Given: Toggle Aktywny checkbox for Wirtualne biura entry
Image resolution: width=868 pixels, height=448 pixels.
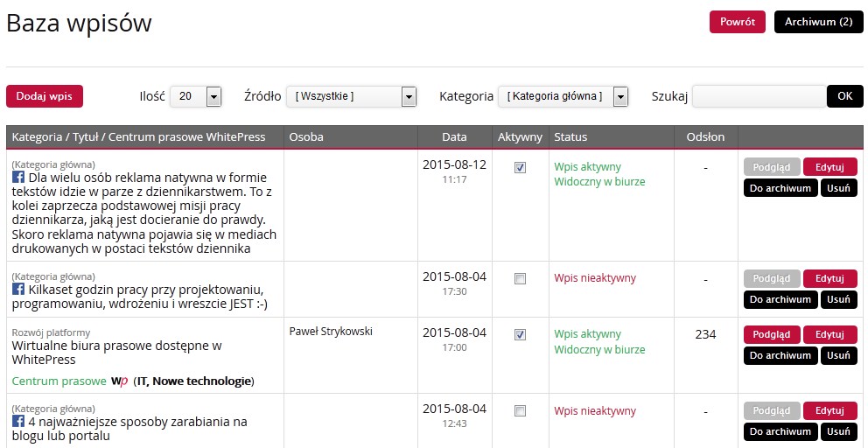Looking at the screenshot, I should pos(521,335).
